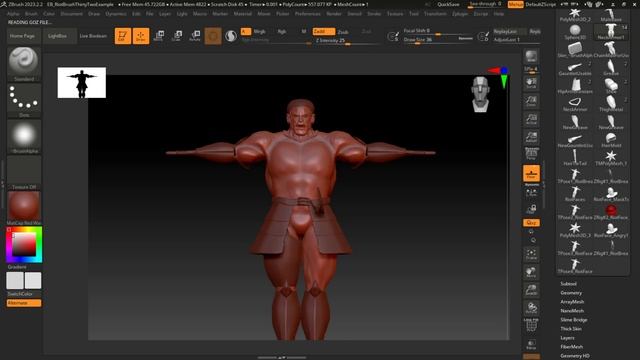The height and width of the screenshot is (360, 640).
Task: Toggle the Rgb channel button
Action: [x=282, y=31]
